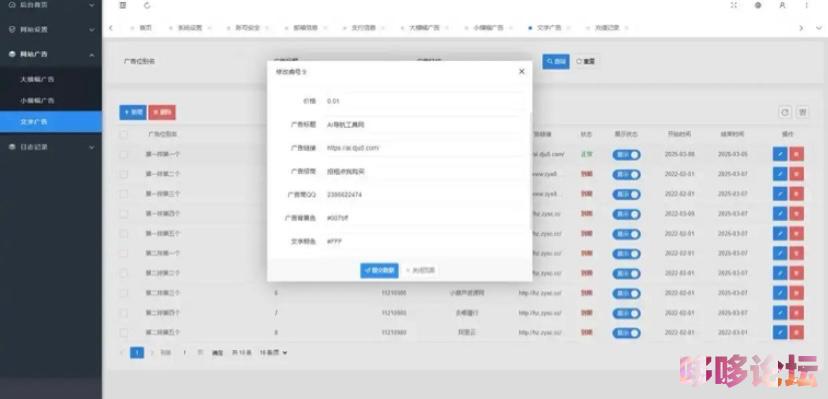Image resolution: width=828 pixels, height=399 pixels.
Task: Click the blue search button
Action: point(556,61)
